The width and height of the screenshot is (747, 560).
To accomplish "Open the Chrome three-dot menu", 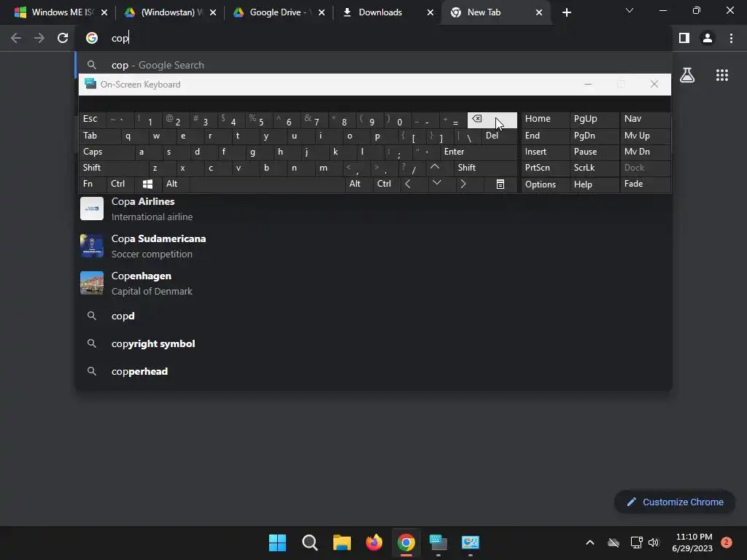I will [731, 38].
